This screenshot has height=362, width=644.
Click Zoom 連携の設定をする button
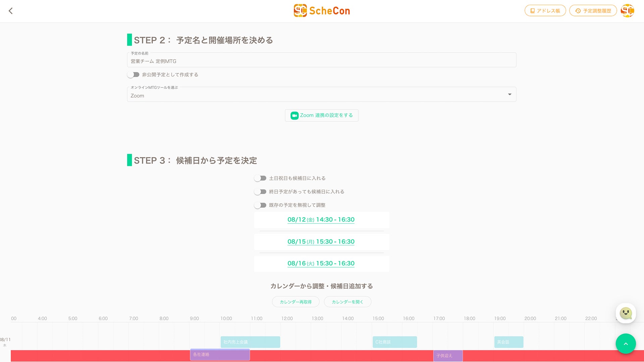[x=322, y=115]
